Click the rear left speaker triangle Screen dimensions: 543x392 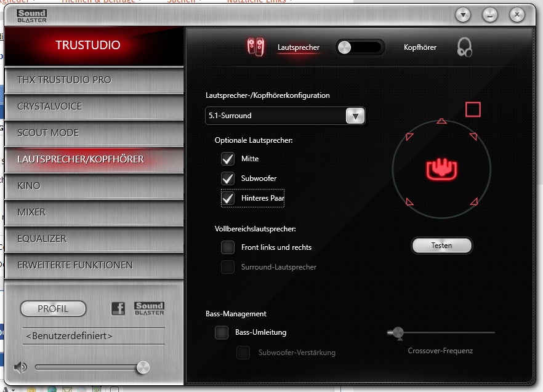pos(409,202)
